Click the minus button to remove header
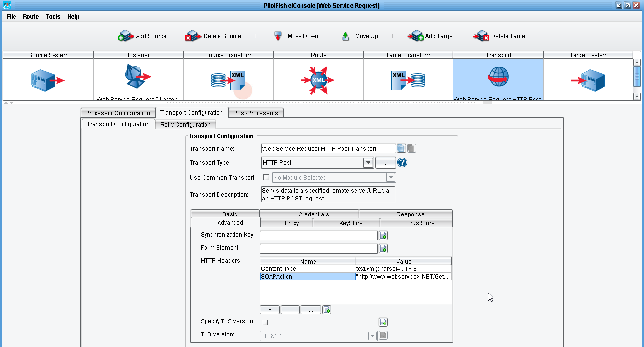Screen dimensions: 644x347 (x=290, y=310)
